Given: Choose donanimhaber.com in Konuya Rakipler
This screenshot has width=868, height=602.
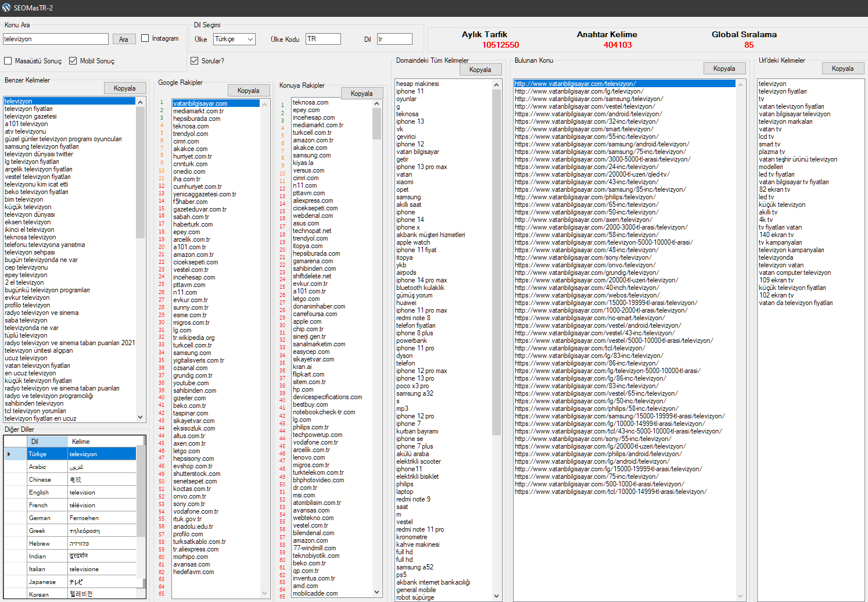Looking at the screenshot, I should click(x=319, y=306).
